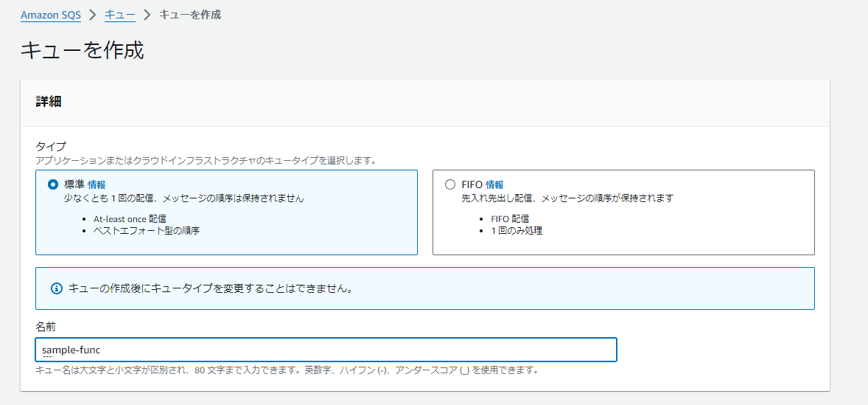The width and height of the screenshot is (868, 405).
Task: Click the キューを作成 page heading
Action: click(x=82, y=50)
